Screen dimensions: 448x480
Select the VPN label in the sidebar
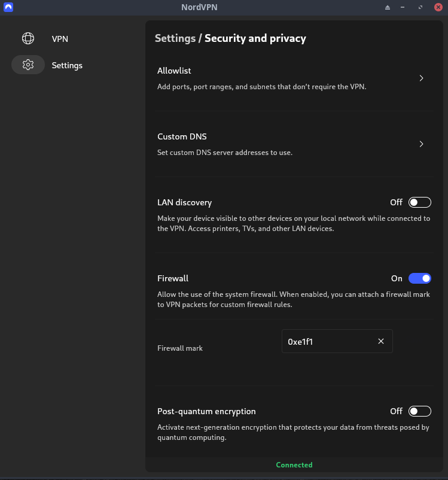pos(60,39)
